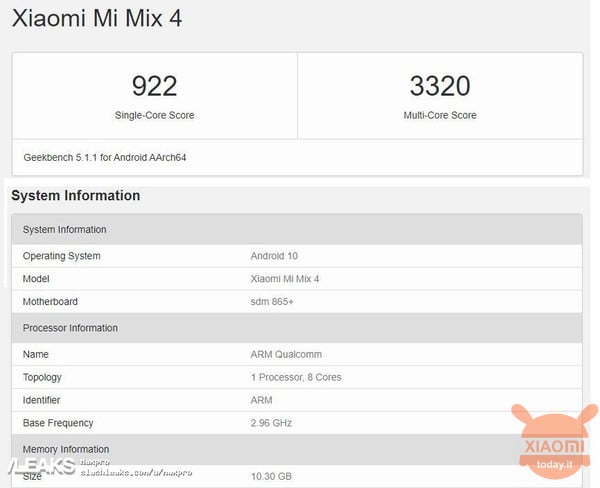Click the Operating System row label

coord(62,256)
